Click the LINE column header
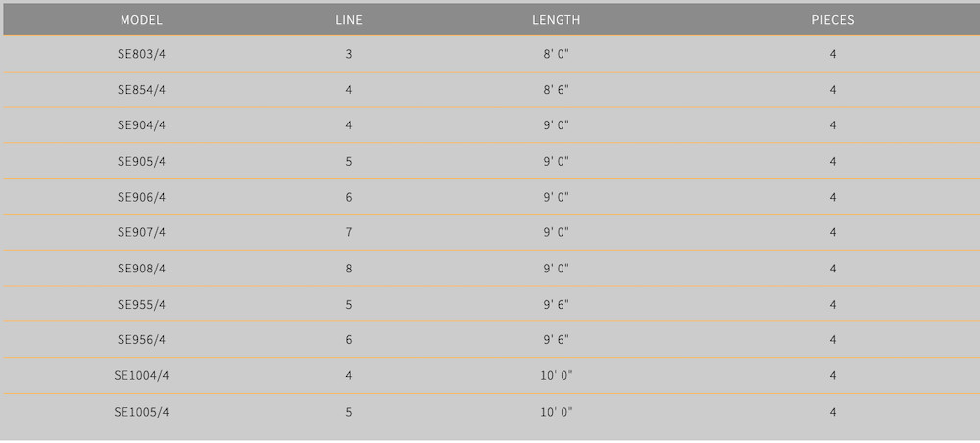This screenshot has height=443, width=980. click(x=349, y=20)
